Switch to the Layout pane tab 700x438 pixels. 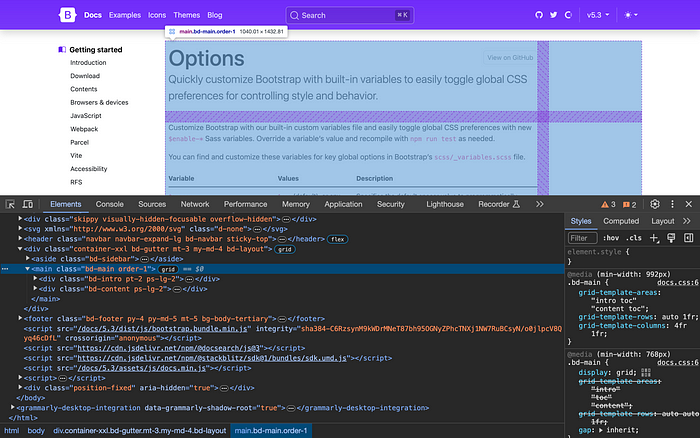coord(662,221)
